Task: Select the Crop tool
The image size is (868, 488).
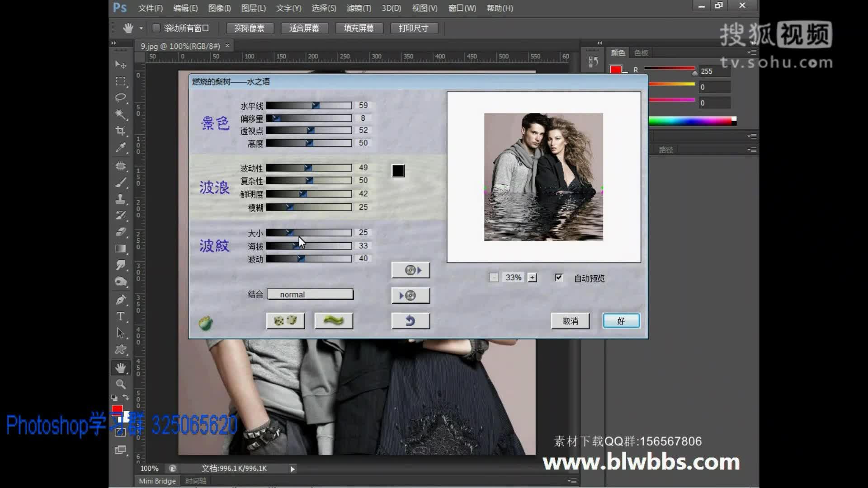Action: [120, 131]
